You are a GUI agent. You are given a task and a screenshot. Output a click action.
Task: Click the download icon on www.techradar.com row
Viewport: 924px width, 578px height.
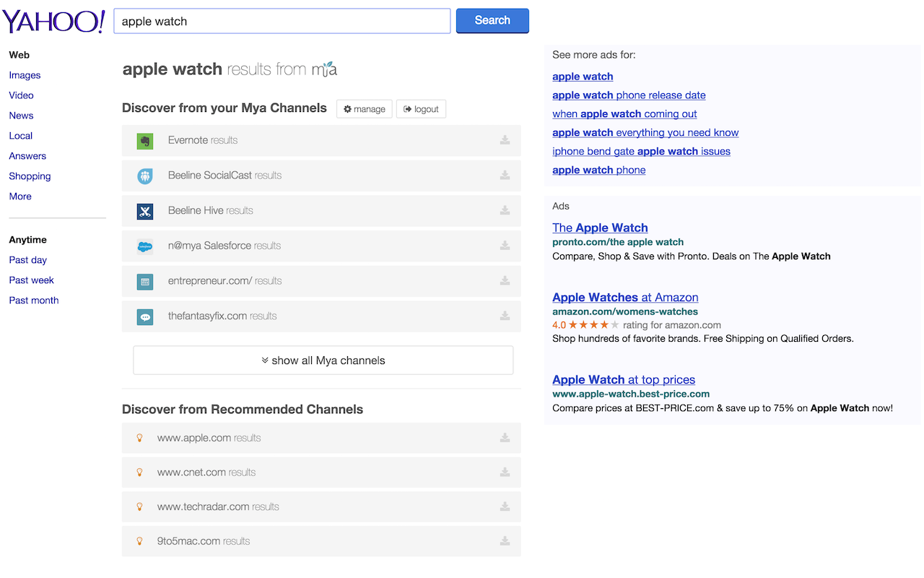point(505,507)
